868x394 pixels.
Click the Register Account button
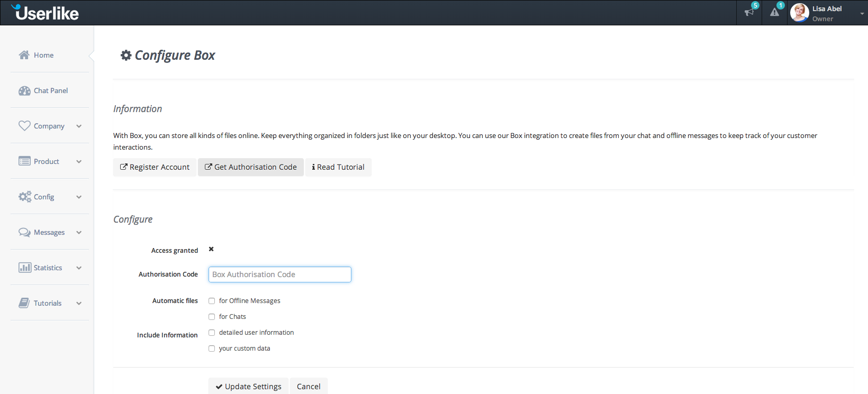pyautogui.click(x=155, y=167)
